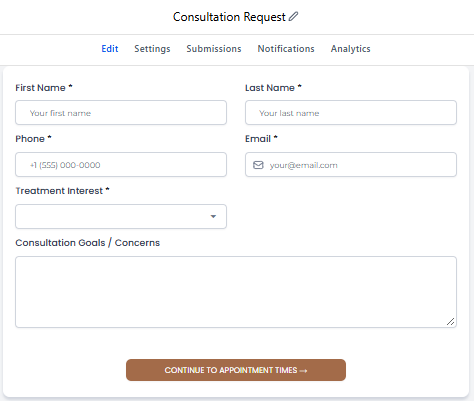
Task: Click the "Treatment Interest *" label
Action: pyautogui.click(x=62, y=191)
